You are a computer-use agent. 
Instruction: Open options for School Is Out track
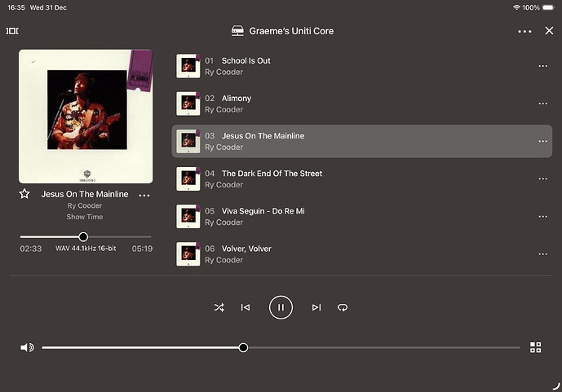(x=542, y=66)
